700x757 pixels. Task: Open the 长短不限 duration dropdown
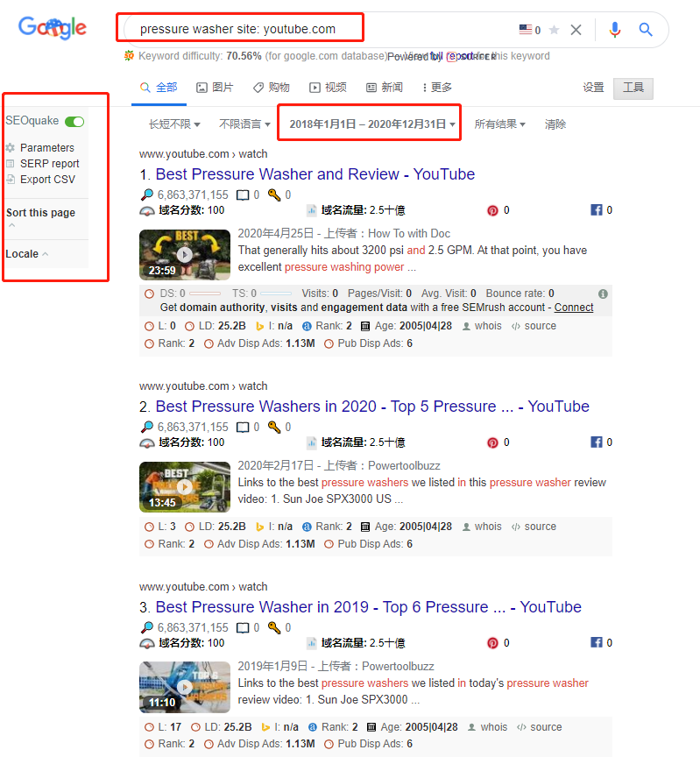[x=174, y=124]
